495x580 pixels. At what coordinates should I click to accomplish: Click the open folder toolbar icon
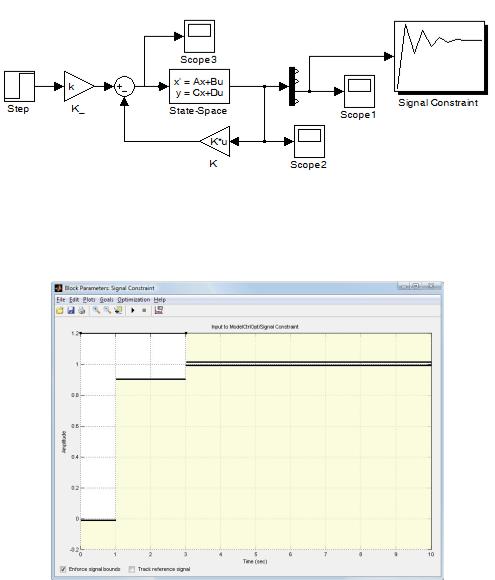coord(60,310)
